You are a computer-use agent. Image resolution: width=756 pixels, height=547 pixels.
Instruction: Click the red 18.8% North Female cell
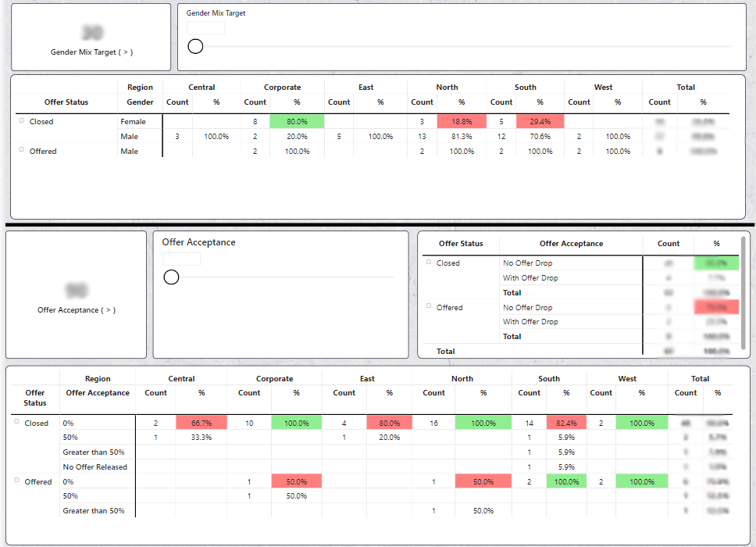[462, 122]
